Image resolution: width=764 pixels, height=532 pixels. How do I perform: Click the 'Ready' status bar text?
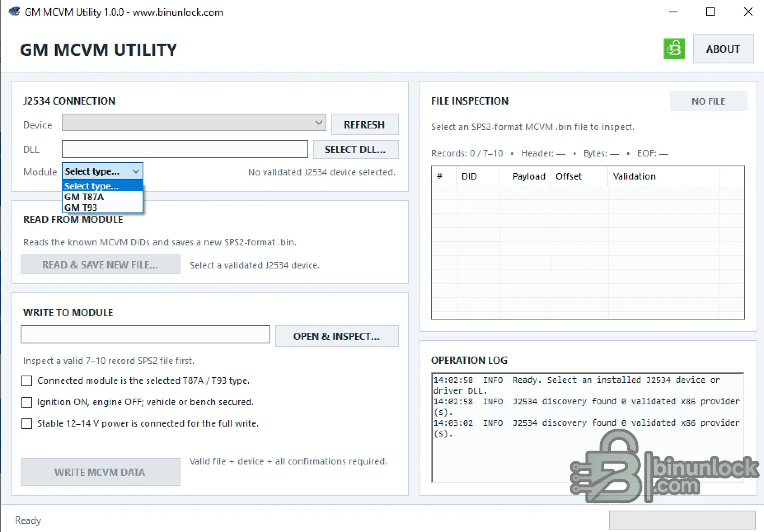click(x=28, y=520)
